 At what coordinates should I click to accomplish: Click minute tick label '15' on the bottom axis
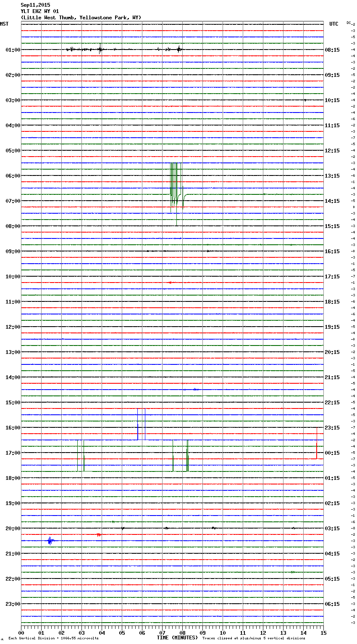(323, 633)
